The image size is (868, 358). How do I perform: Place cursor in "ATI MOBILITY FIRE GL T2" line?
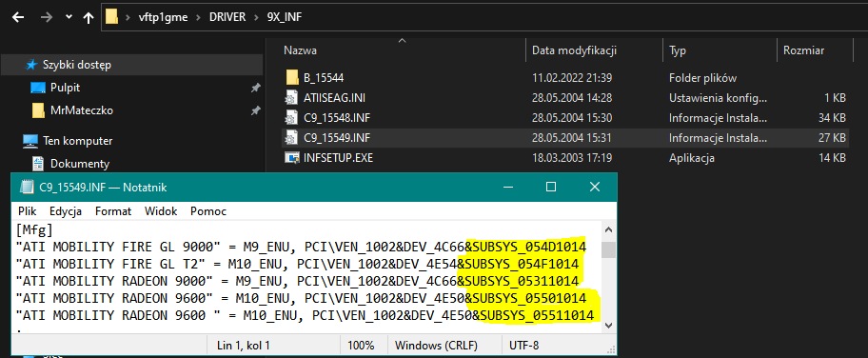[x=297, y=265]
